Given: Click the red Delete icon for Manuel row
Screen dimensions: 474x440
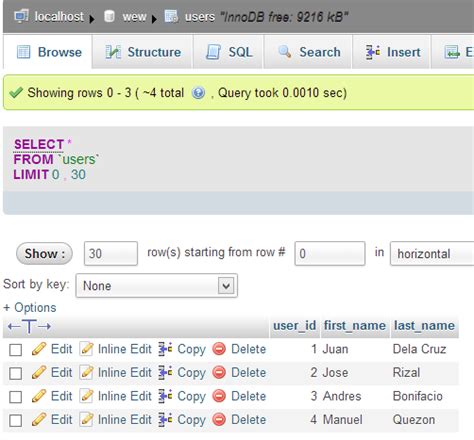Looking at the screenshot, I should 219,419.
